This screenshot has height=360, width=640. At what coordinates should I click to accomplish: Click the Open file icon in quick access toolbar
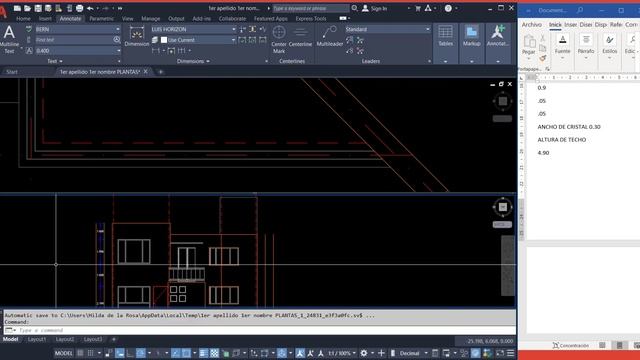tap(27, 8)
